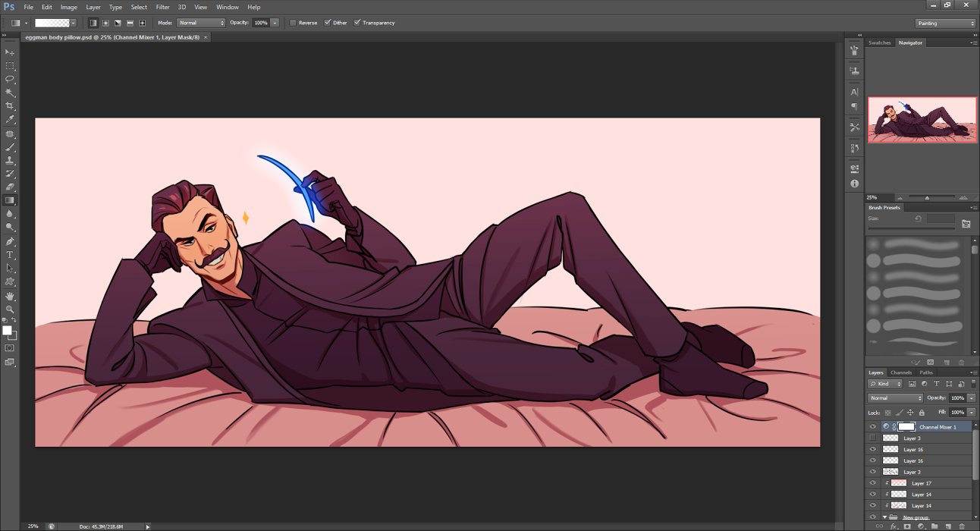Click the delete layer trash icon
This screenshot has height=531, width=980.
pos(962,526)
